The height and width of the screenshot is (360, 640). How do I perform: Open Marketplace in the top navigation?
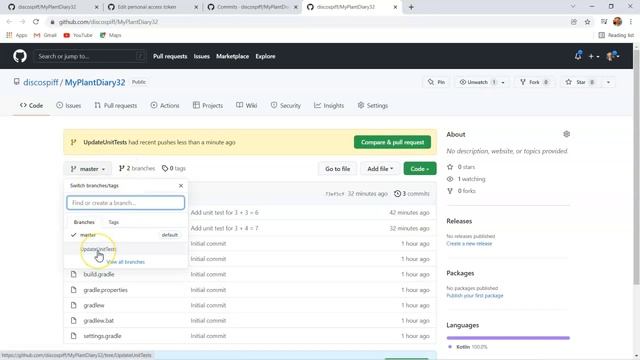click(x=232, y=56)
